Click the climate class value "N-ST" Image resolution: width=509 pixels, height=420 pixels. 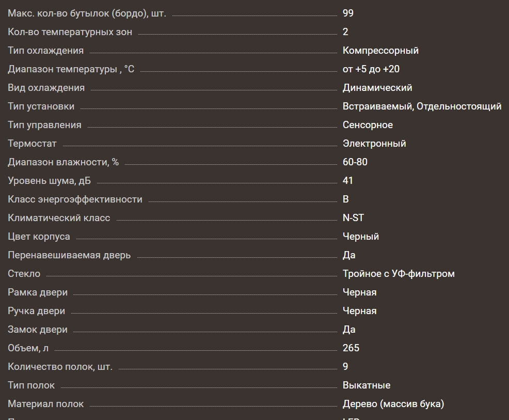coord(353,218)
